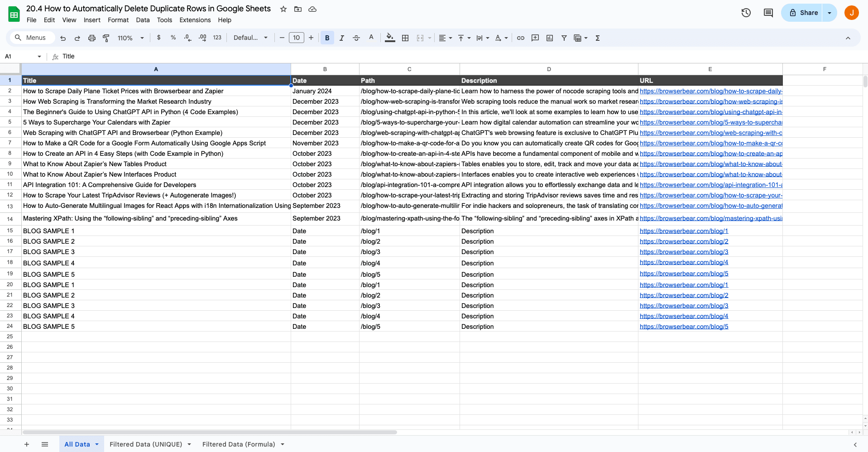This screenshot has width=868, height=452.
Task: Open text wrapping dropdown
Action: click(x=483, y=38)
